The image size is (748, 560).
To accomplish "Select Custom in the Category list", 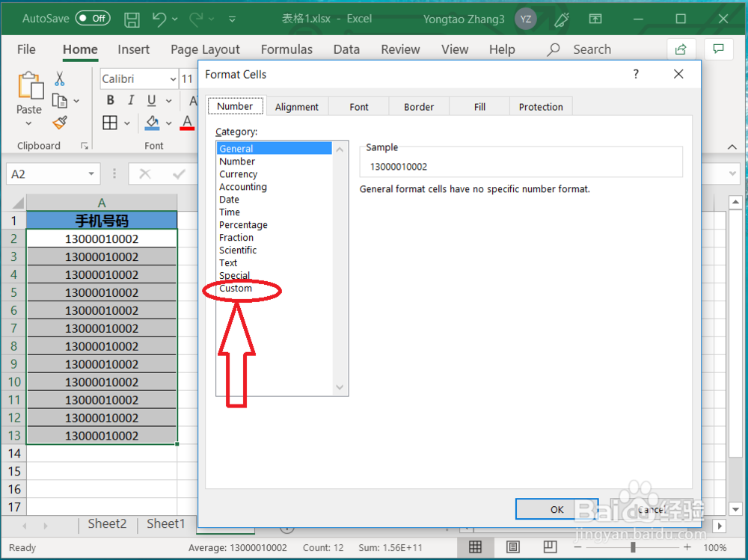I will pyautogui.click(x=235, y=288).
